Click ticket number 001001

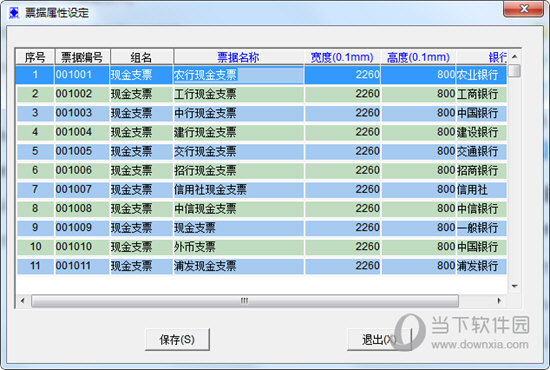82,75
